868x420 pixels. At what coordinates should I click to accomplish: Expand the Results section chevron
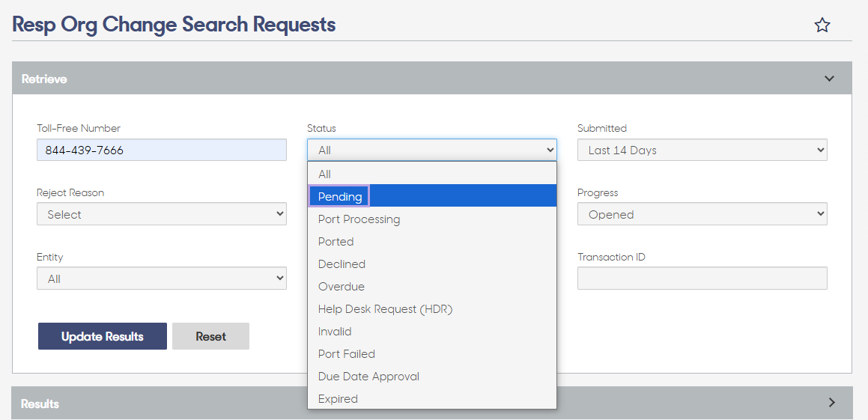(831, 403)
